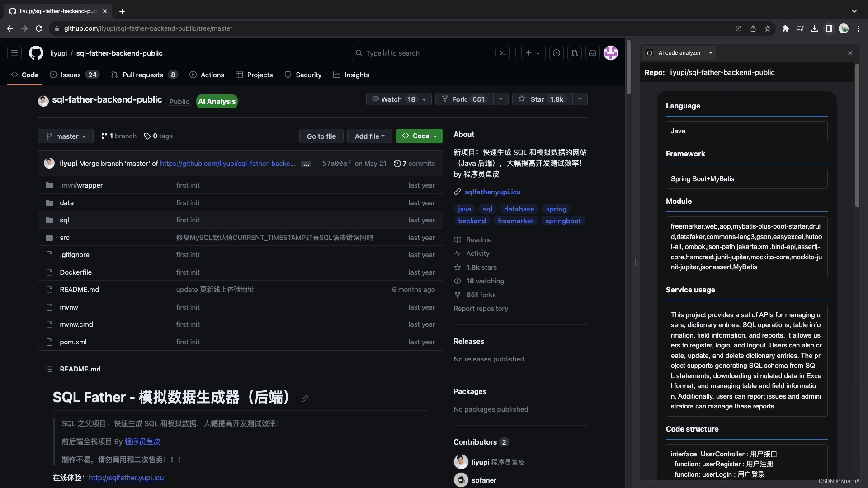The width and height of the screenshot is (868, 488).
Task: Switch to the Pull requests tab
Action: [x=142, y=75]
